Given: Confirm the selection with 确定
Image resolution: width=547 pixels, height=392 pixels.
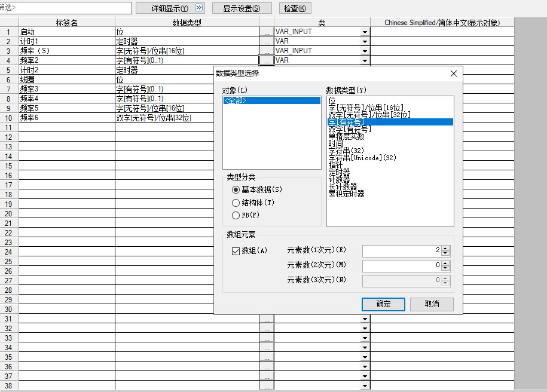Looking at the screenshot, I should pyautogui.click(x=383, y=304).
